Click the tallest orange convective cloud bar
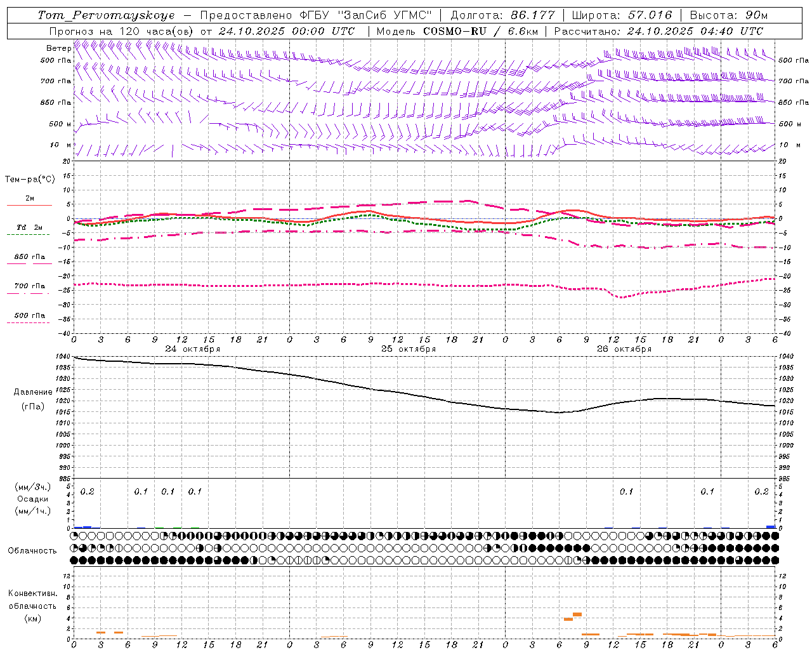812x650 pixels. coord(577,614)
